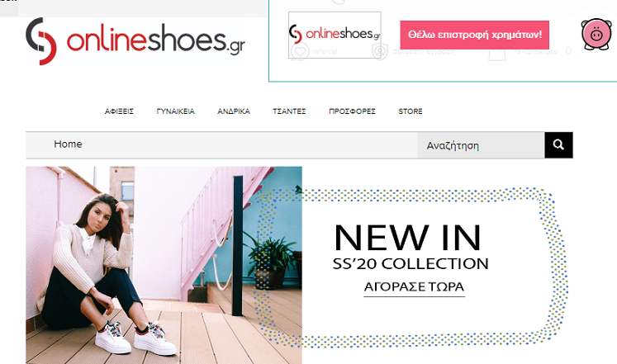Click the SS'20 COLLECTION banner text

pos(411,264)
